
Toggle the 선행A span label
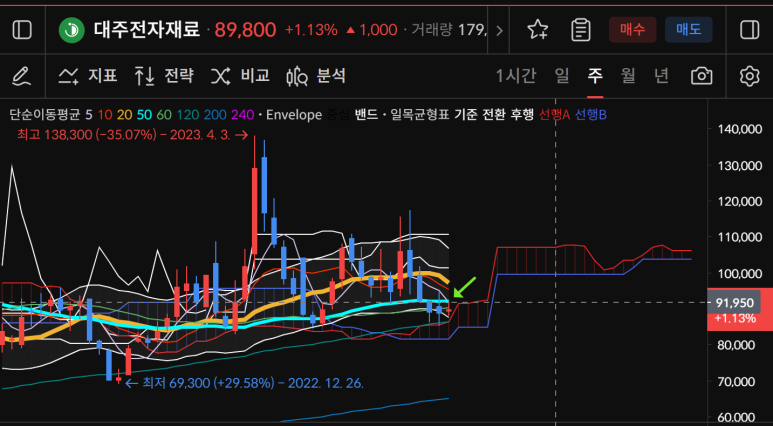555,115
